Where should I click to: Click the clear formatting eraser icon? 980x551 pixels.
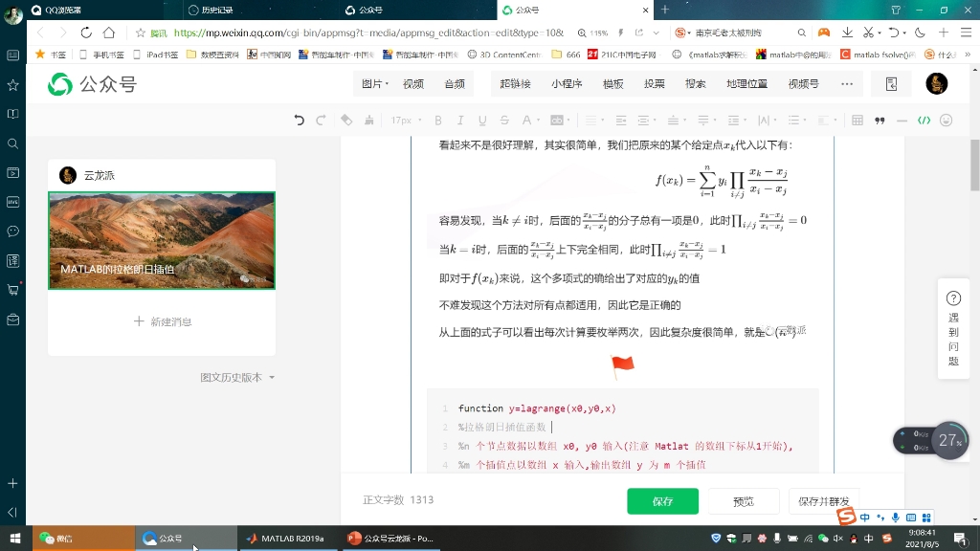(345, 120)
